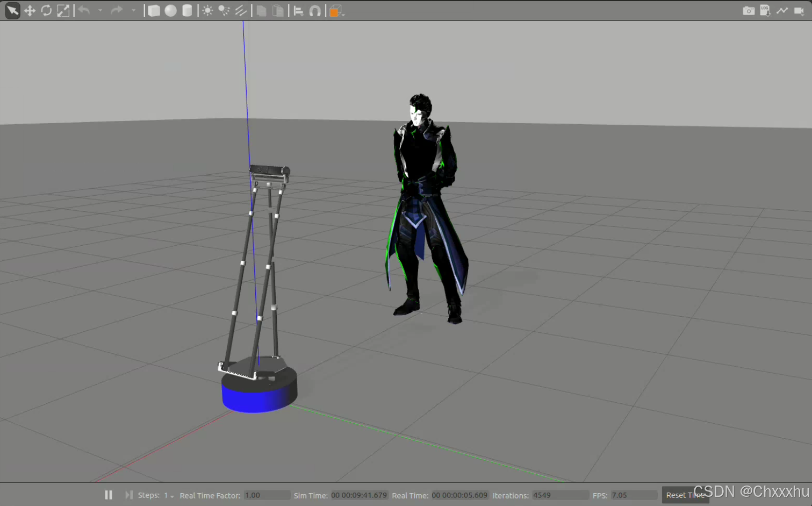Take a screenshot with camera icon

(748, 11)
